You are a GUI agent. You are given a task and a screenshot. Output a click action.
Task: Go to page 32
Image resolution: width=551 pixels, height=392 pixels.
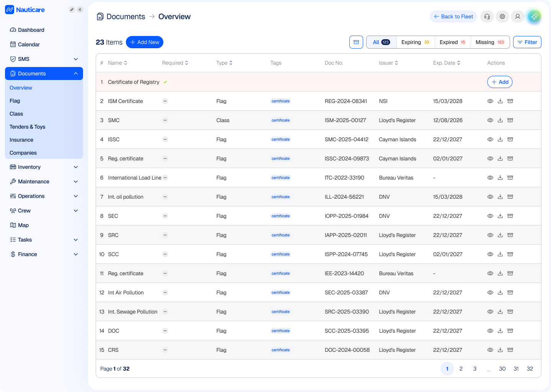[530, 369]
